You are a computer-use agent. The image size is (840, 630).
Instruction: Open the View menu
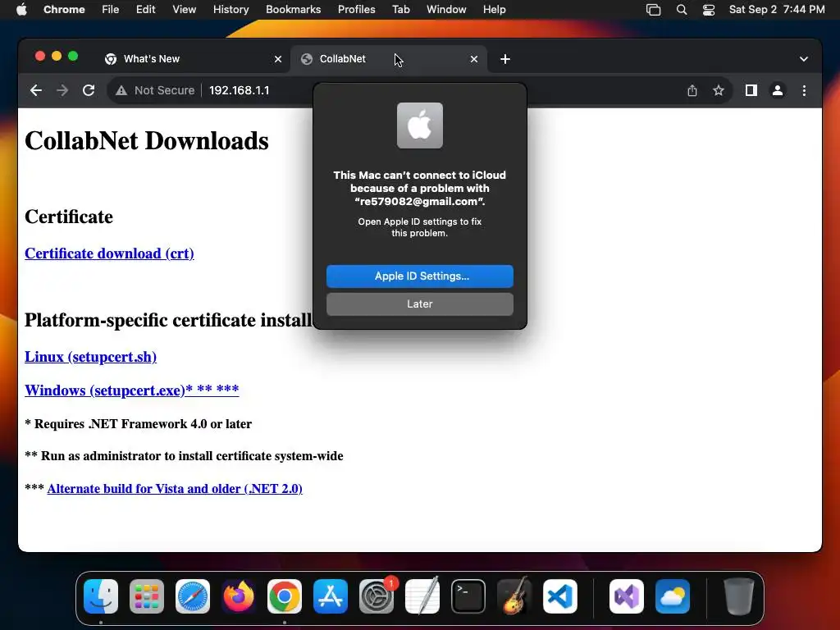[x=185, y=9]
